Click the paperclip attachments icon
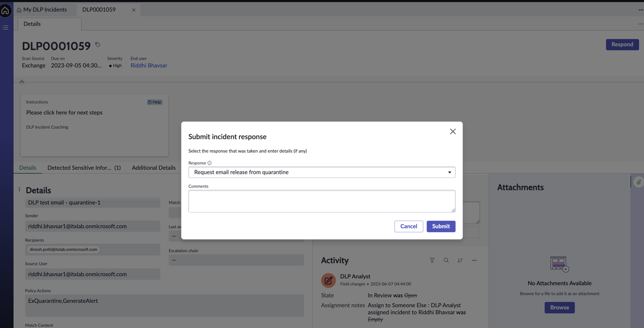The height and width of the screenshot is (328, 644). (639, 182)
